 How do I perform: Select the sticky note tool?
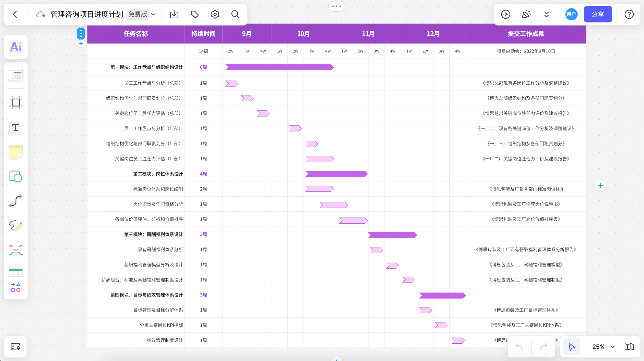point(16,152)
